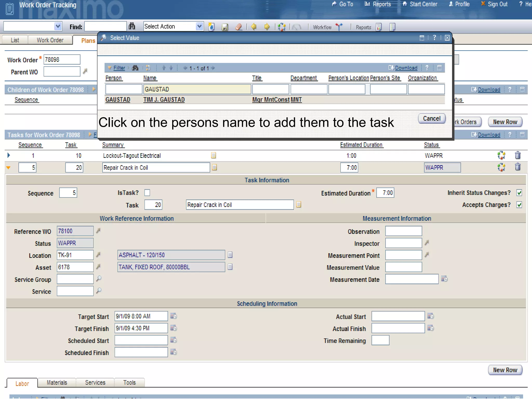Image resolution: width=532 pixels, height=399 pixels.
Task: Change status icon for Lockout-Tagout task row
Action: coord(501,155)
